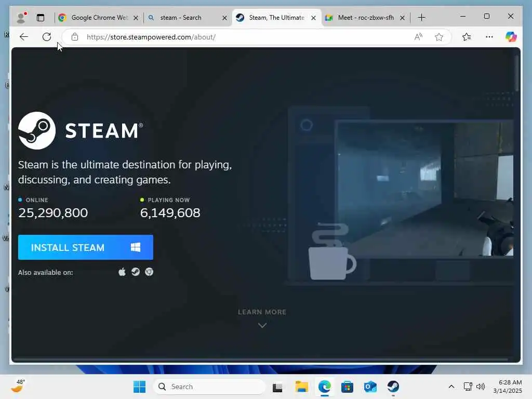Show hidden system tray icons
This screenshot has width=532, height=399.
pyautogui.click(x=451, y=387)
